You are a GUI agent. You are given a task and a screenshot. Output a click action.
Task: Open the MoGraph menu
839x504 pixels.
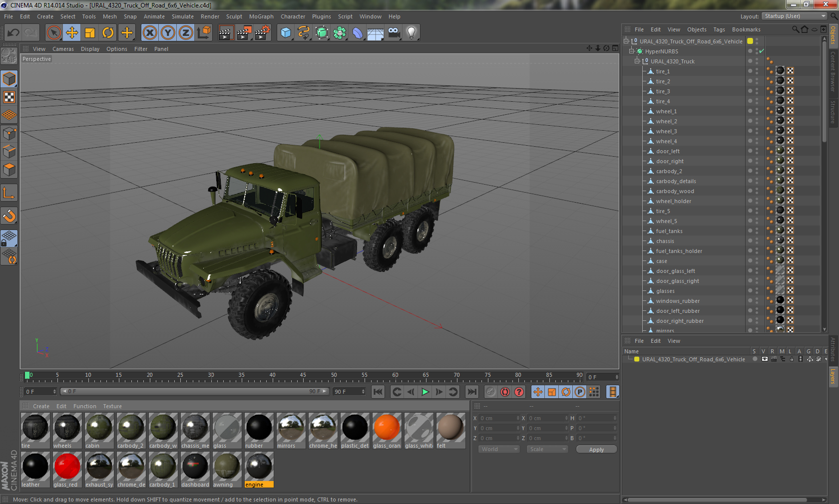[261, 16]
